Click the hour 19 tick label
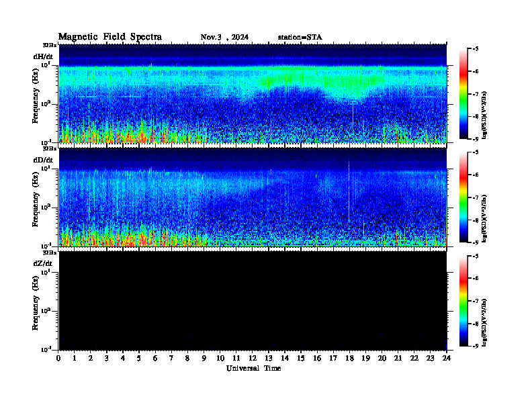Screen dimensions: 532x411 [x=365, y=358]
